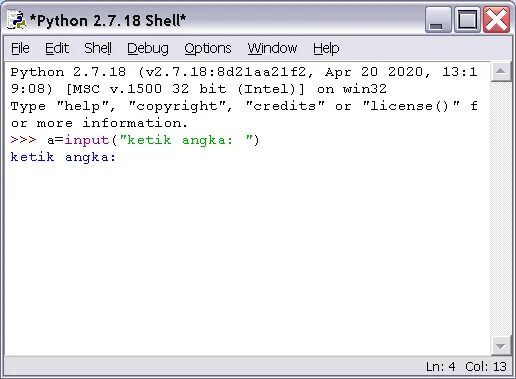Screen dimensions: 516x379
Task: Open the Options menu
Action: [x=208, y=49]
